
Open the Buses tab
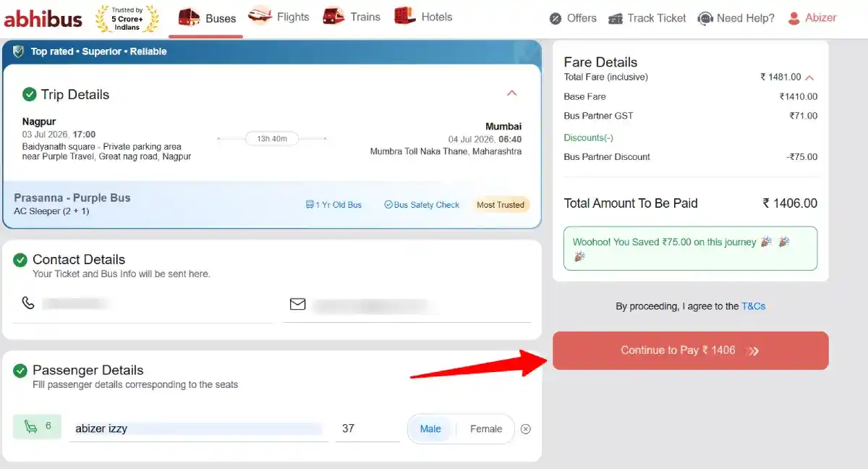pos(206,19)
